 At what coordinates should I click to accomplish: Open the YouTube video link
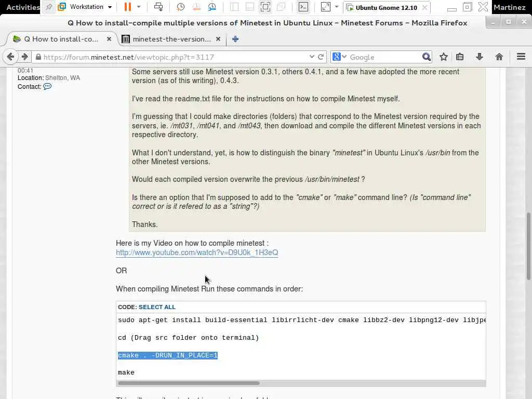click(197, 252)
